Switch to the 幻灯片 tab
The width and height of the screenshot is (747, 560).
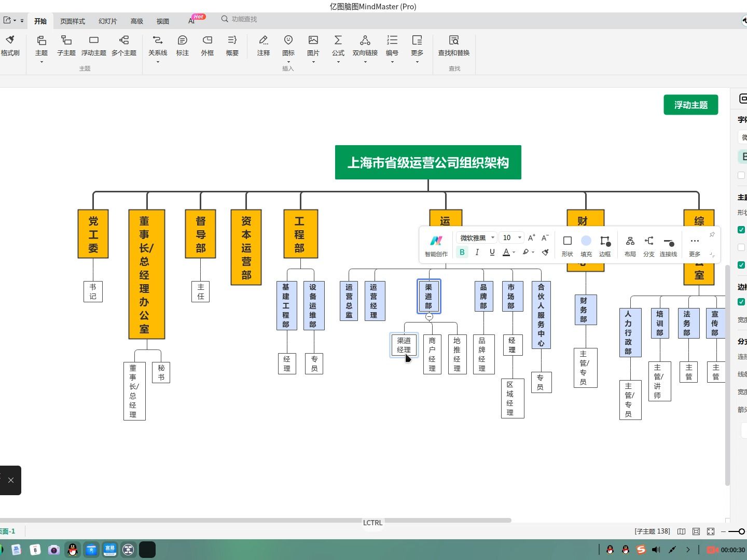click(x=108, y=21)
